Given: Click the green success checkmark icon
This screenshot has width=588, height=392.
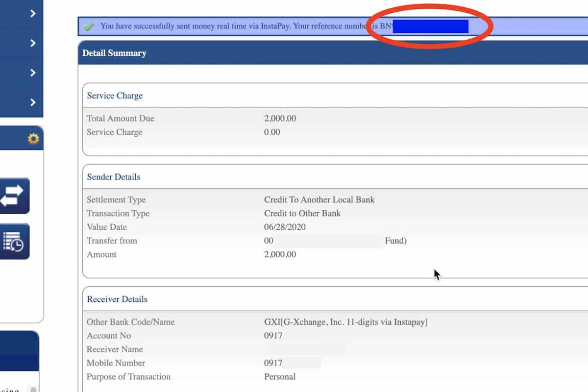Looking at the screenshot, I should point(89,26).
